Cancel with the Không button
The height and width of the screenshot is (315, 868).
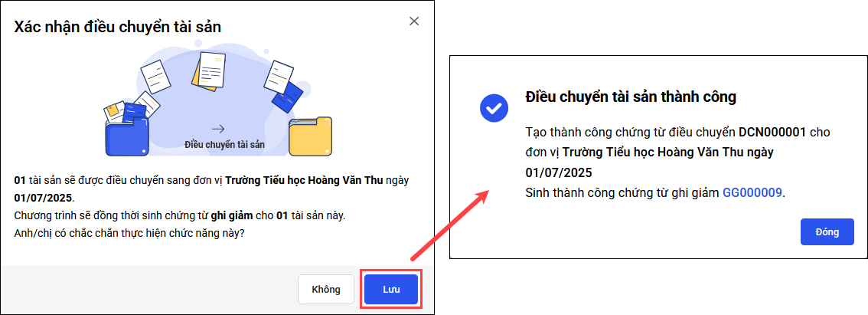coord(325,289)
